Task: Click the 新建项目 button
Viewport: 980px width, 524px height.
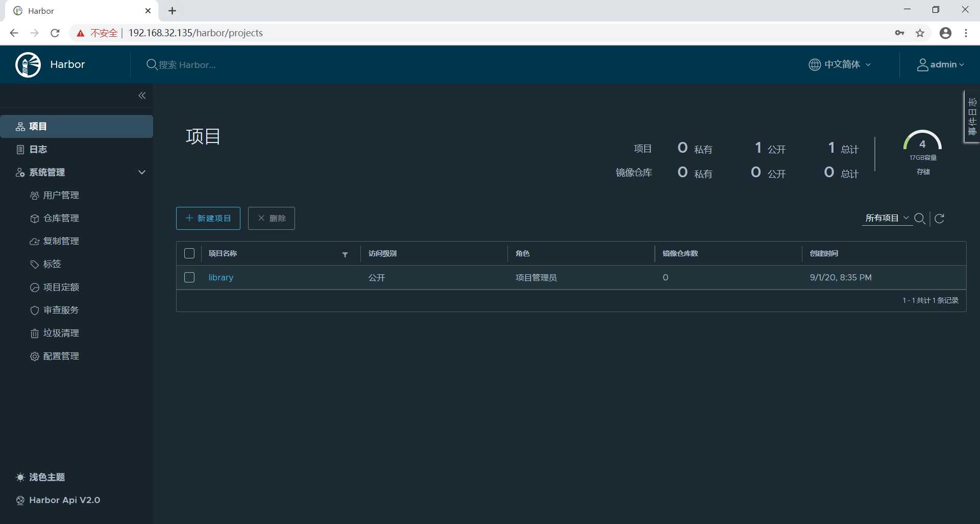Action: [x=208, y=219]
